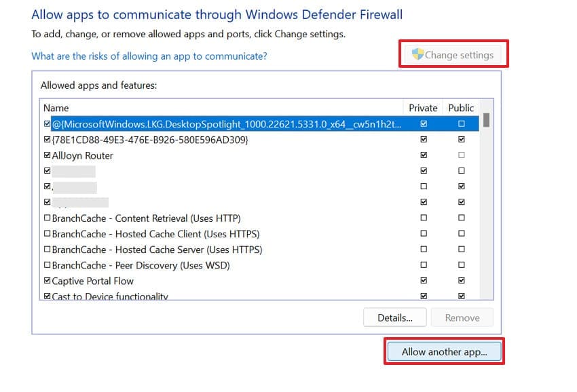Enable Public for BranchCache Hosted Cache Server

462,250
